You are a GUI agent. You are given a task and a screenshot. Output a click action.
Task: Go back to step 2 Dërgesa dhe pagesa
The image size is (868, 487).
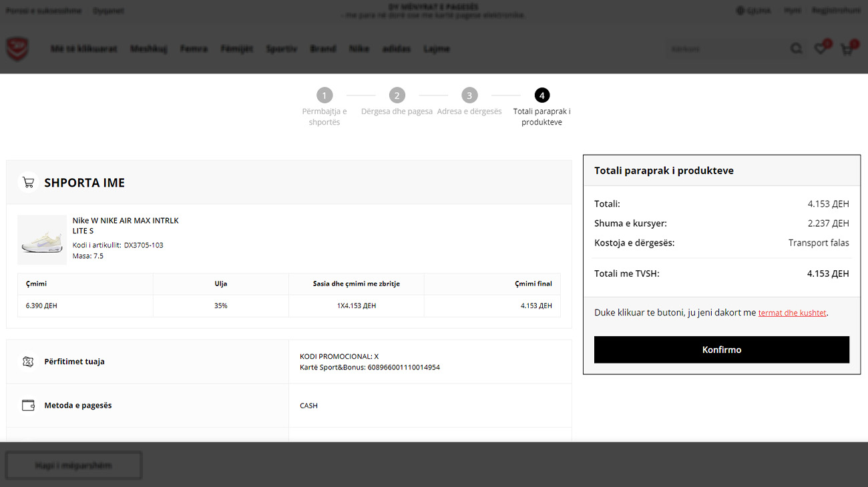397,95
